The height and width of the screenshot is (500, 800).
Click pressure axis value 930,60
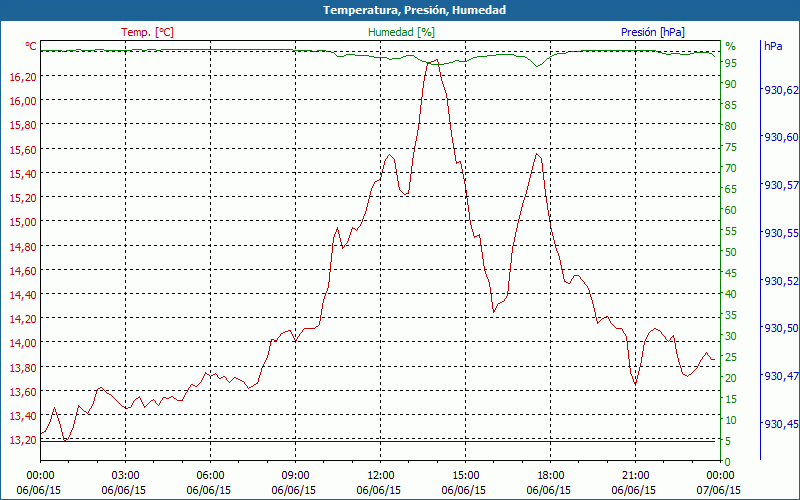coord(781,137)
